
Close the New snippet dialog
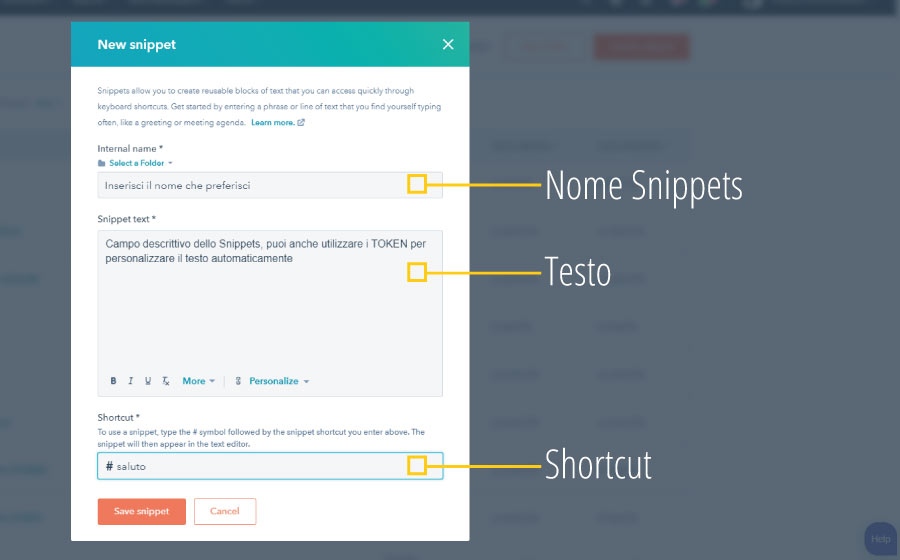[448, 44]
